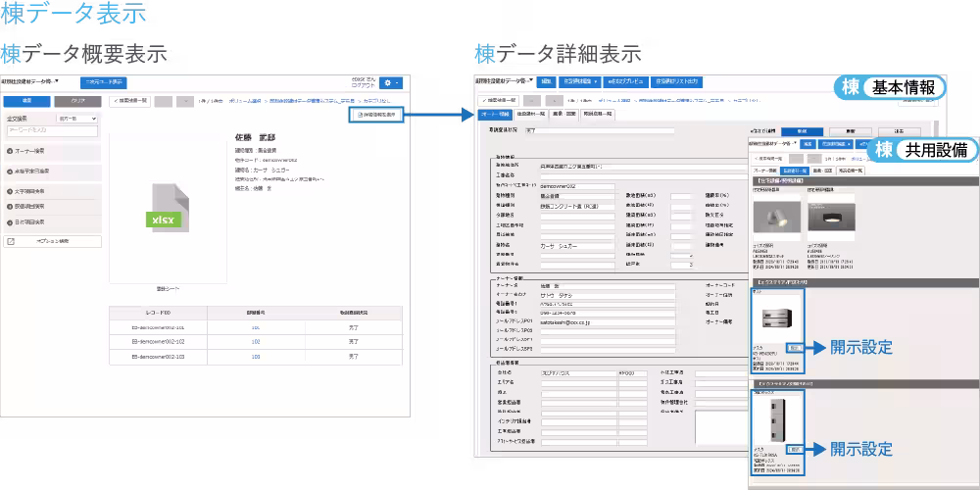Open room number 101 link
The image size is (980, 490).
coord(255,326)
